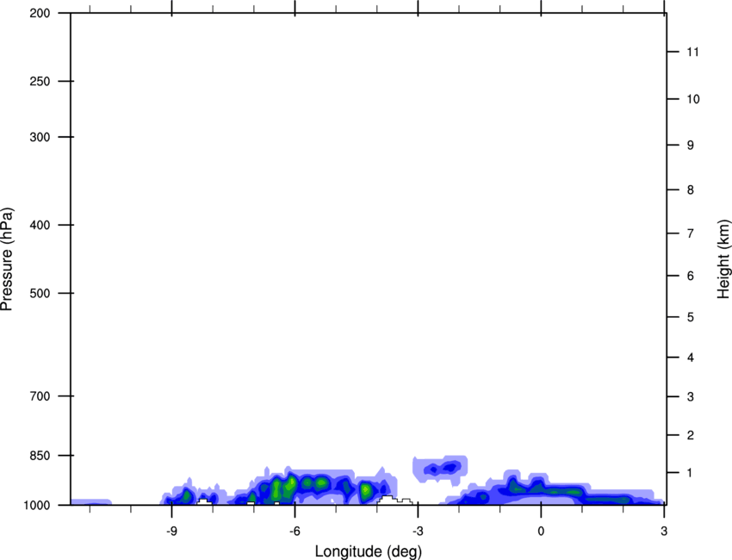Image resolution: width=732 pixels, height=560 pixels.
Task: Pick the 5 km height label
Action: pos(691,317)
